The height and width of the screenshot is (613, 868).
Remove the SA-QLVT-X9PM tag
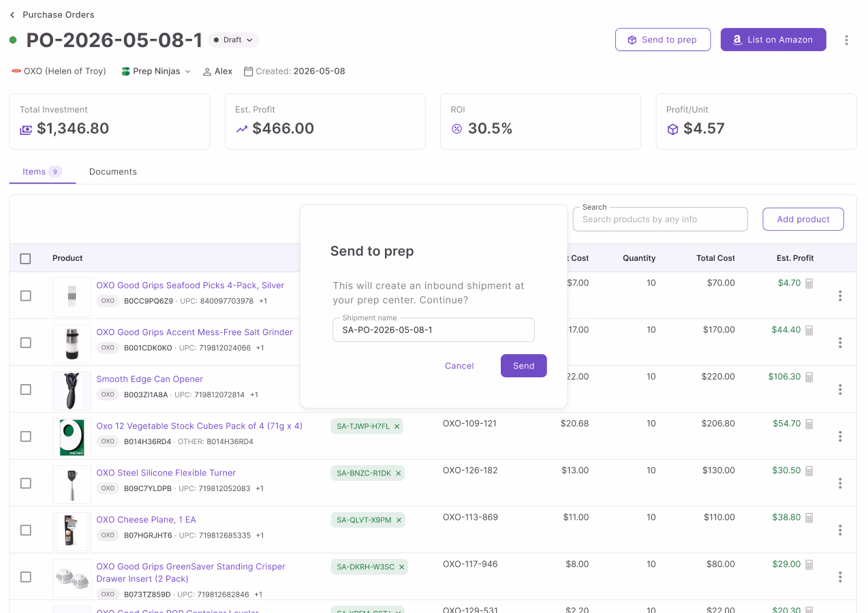pyautogui.click(x=399, y=520)
